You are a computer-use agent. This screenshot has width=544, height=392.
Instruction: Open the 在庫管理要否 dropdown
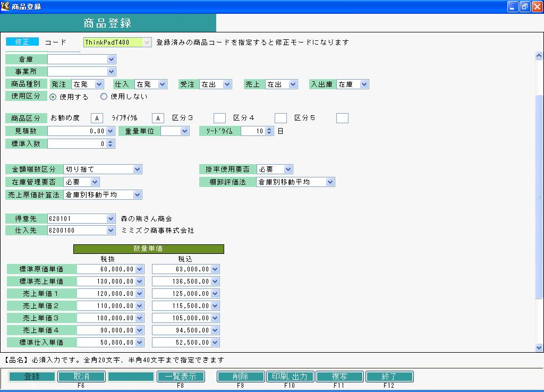pos(95,182)
